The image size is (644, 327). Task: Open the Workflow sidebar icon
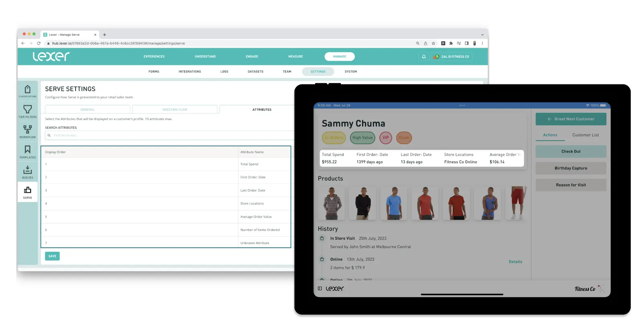pyautogui.click(x=27, y=132)
